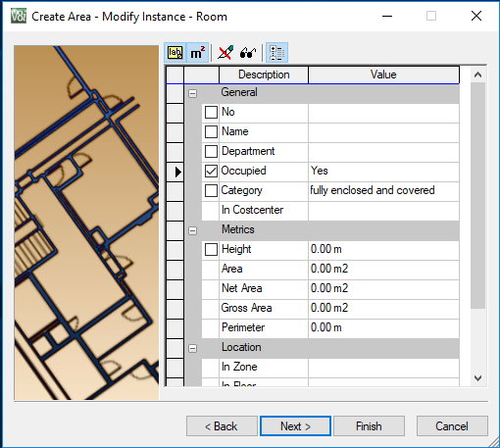This screenshot has height=448, width=500.
Task: Select the Area value cell
Action: (383, 271)
